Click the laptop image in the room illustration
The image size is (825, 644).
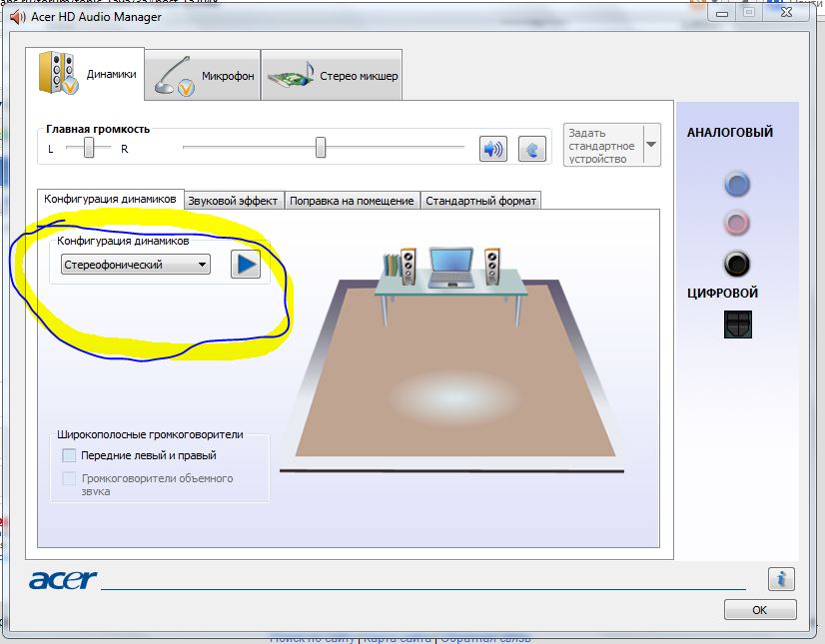point(450,268)
